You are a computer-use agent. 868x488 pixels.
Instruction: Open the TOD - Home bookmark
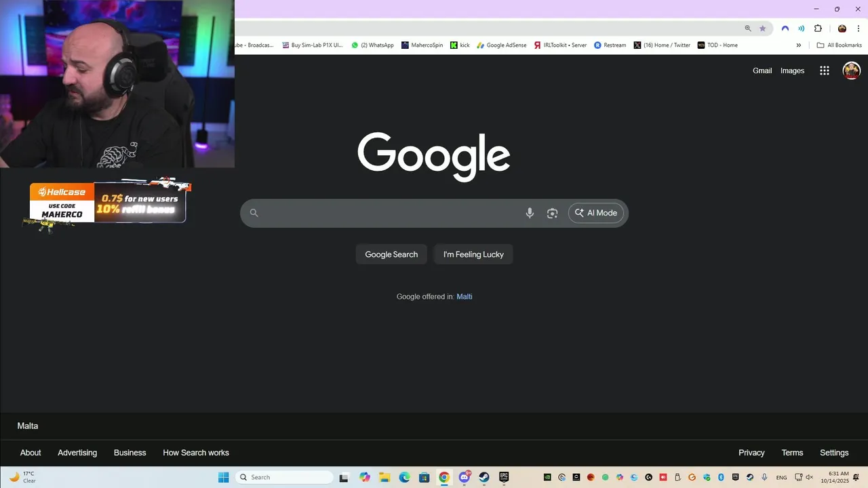(717, 45)
